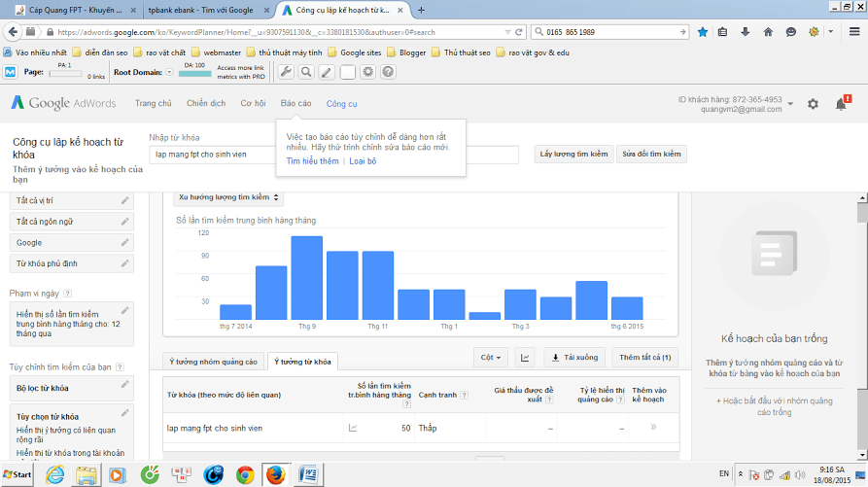Viewport: 868px width, 487px height.
Task: Click the page's vertical scrollbar down arrow
Action: 862,455
